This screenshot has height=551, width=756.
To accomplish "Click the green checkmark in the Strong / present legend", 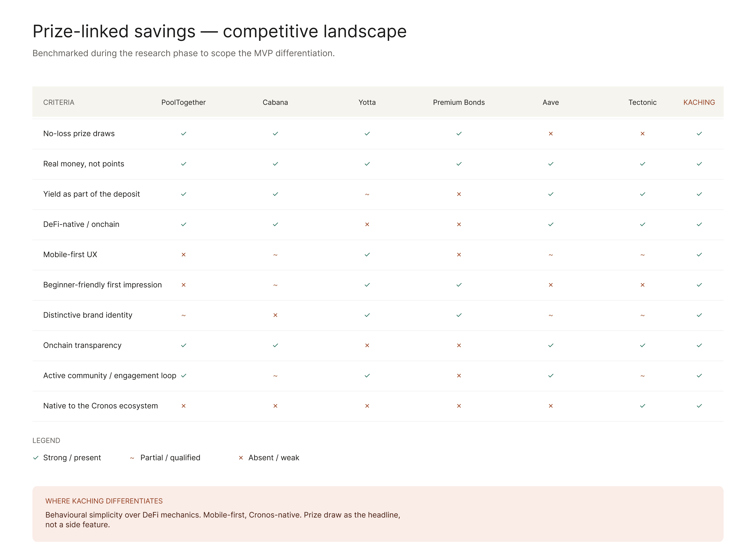I will (x=36, y=458).
